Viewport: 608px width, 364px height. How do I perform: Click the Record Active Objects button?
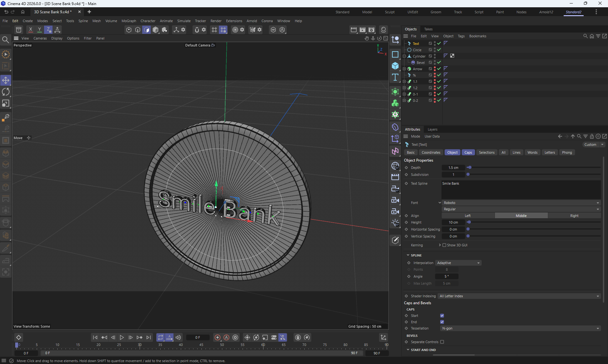coord(217,337)
